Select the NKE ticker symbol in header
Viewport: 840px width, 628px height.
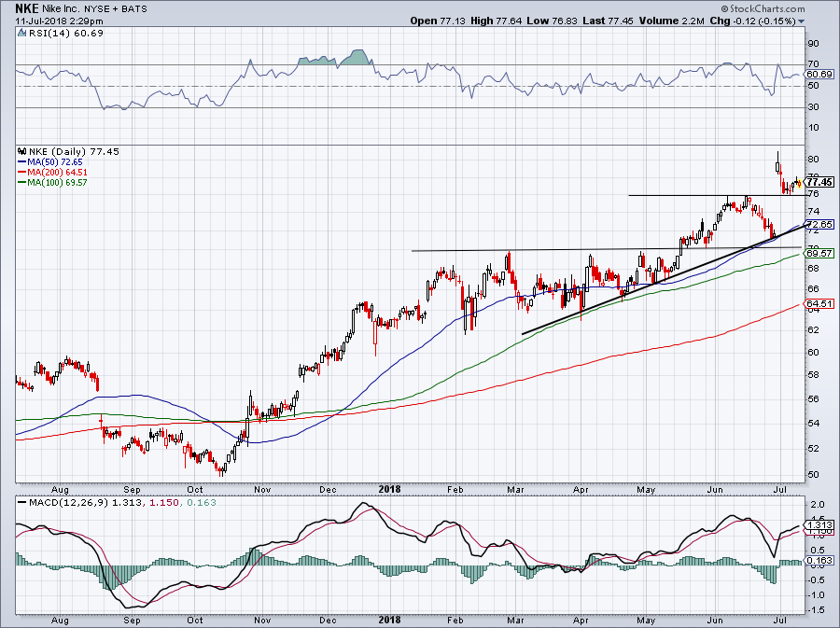(x=27, y=8)
